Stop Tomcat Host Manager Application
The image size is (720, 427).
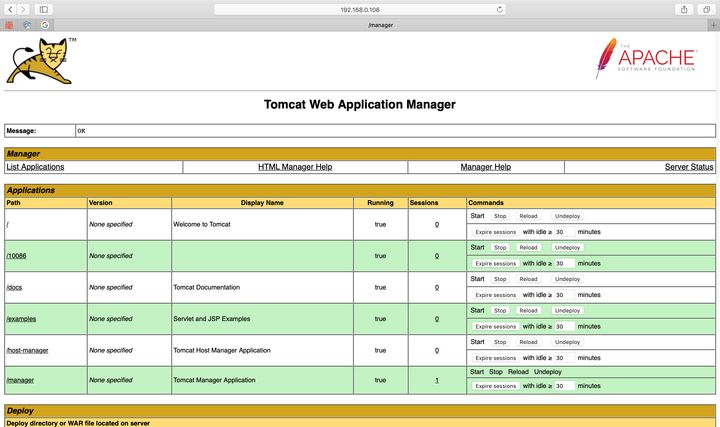[x=500, y=342]
